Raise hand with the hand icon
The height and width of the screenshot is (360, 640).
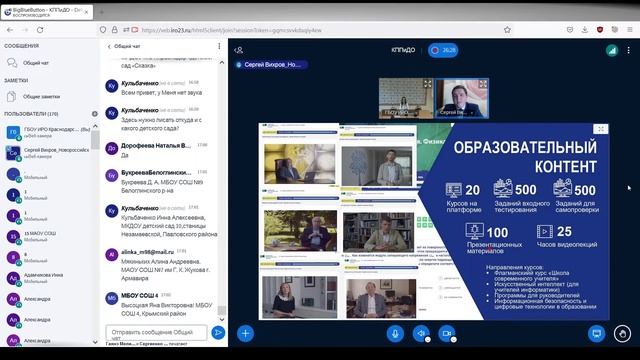[622, 333]
